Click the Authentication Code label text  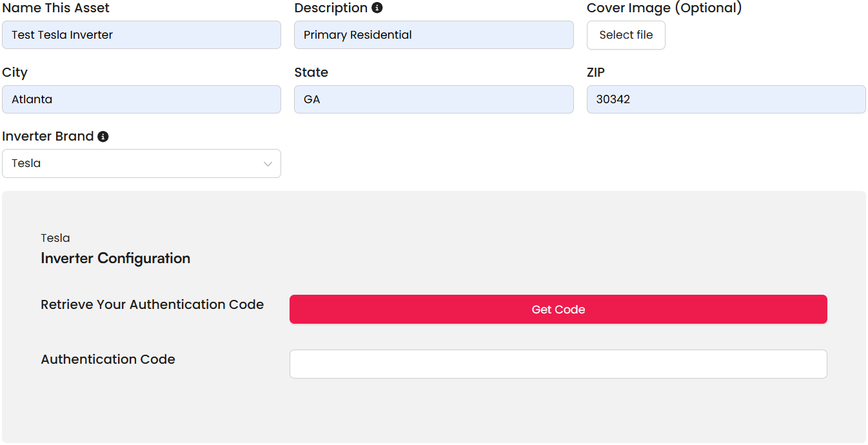coord(108,359)
